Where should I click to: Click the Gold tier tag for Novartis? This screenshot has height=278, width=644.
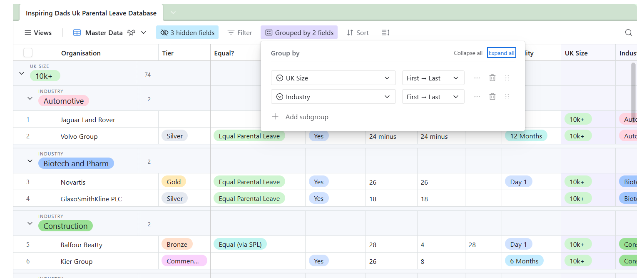(174, 182)
